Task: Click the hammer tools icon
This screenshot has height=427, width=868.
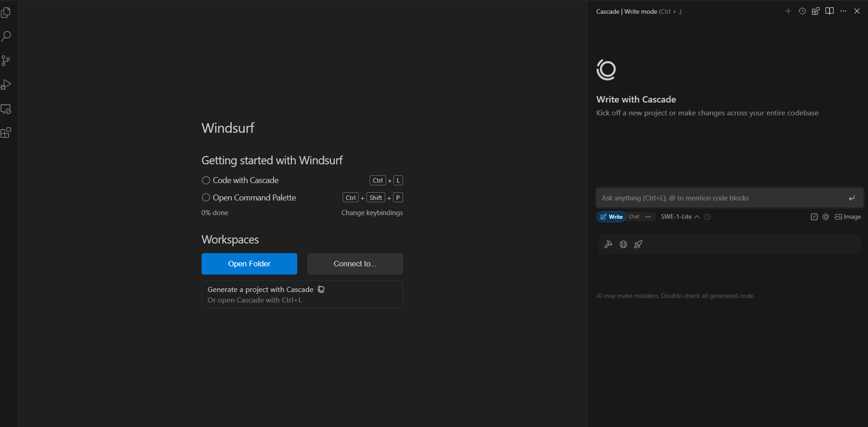Action: pos(608,244)
